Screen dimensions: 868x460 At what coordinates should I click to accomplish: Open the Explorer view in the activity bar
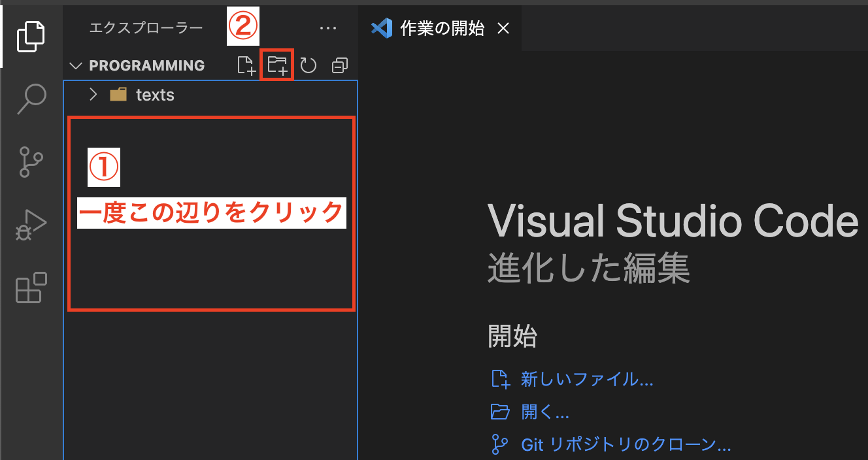[x=30, y=36]
